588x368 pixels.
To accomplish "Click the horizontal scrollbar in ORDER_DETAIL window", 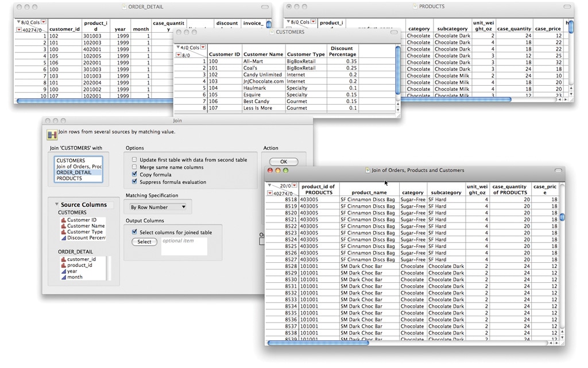I will click(95, 101).
